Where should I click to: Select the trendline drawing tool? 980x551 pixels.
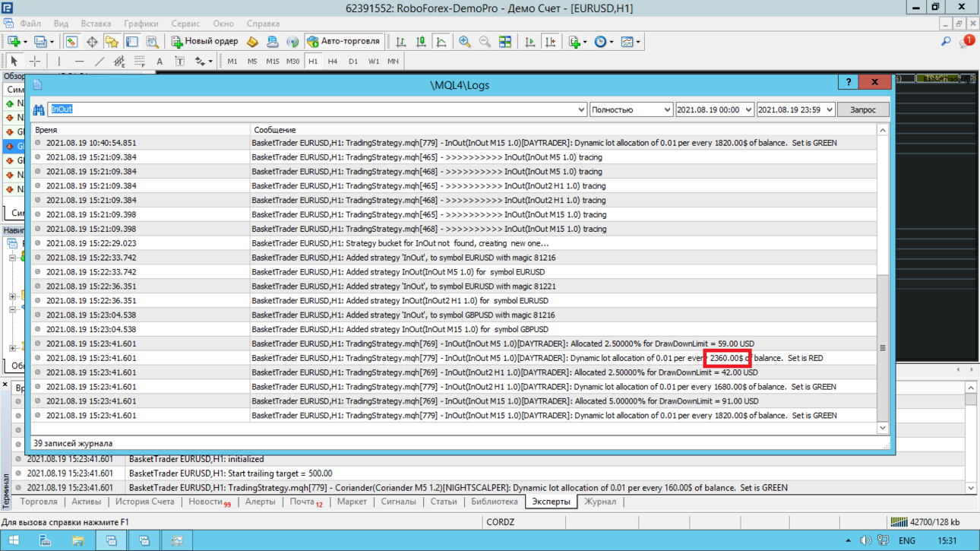[100, 61]
